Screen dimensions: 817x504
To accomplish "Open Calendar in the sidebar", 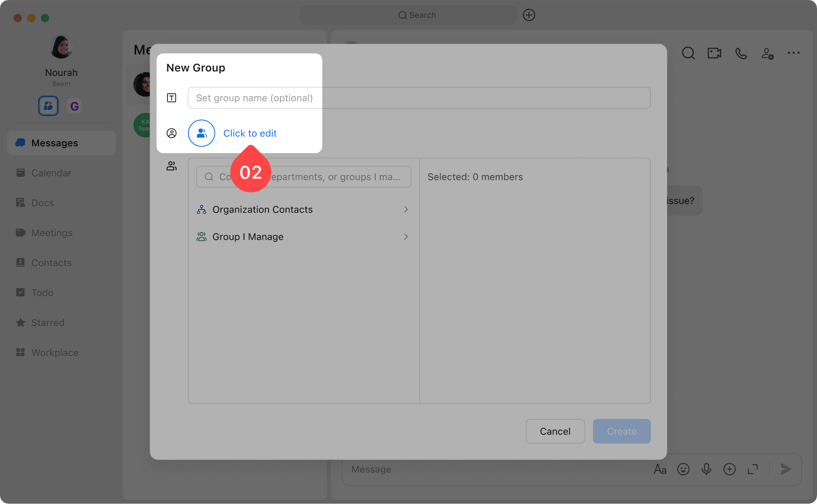I will tap(51, 173).
